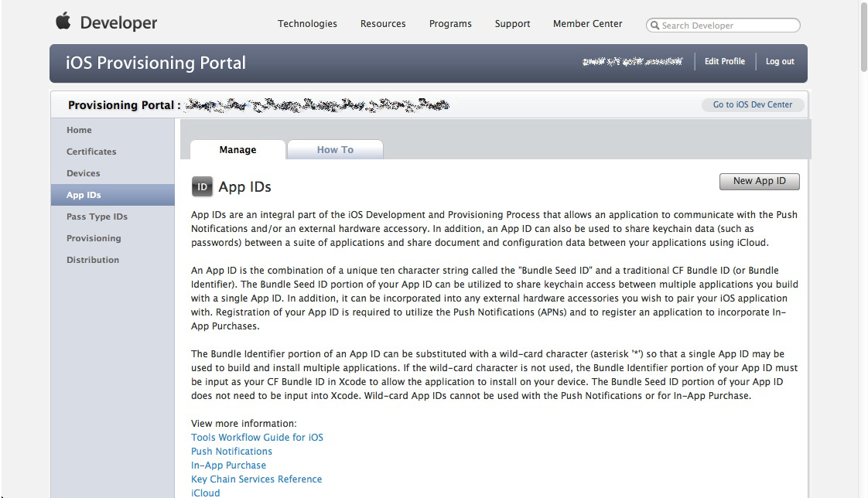The height and width of the screenshot is (498, 868).
Task: Open the Programs menu
Action: click(450, 24)
